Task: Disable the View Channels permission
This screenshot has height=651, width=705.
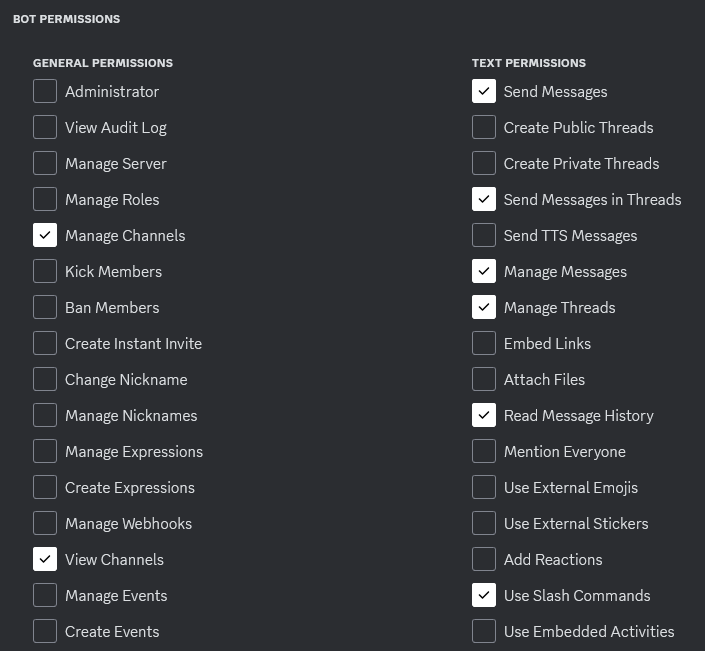Action: 45,559
